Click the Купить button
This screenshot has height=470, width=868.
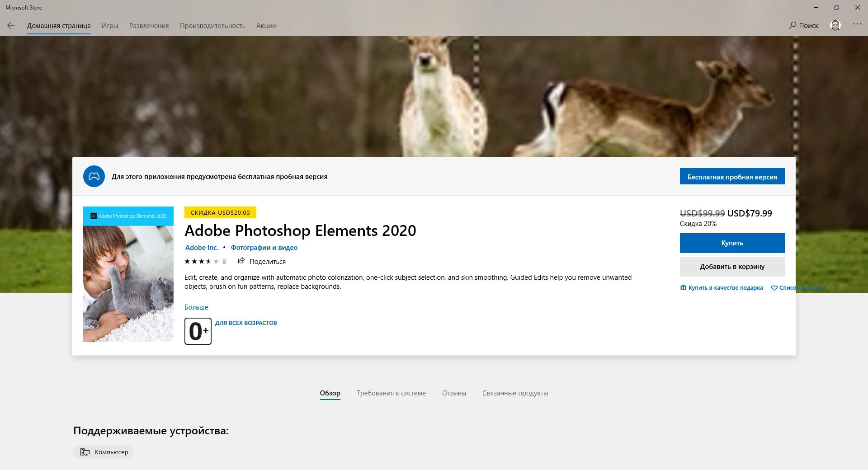point(732,243)
